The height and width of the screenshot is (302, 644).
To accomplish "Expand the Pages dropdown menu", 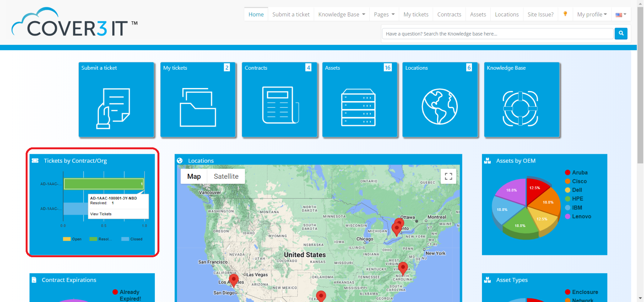I will (384, 15).
